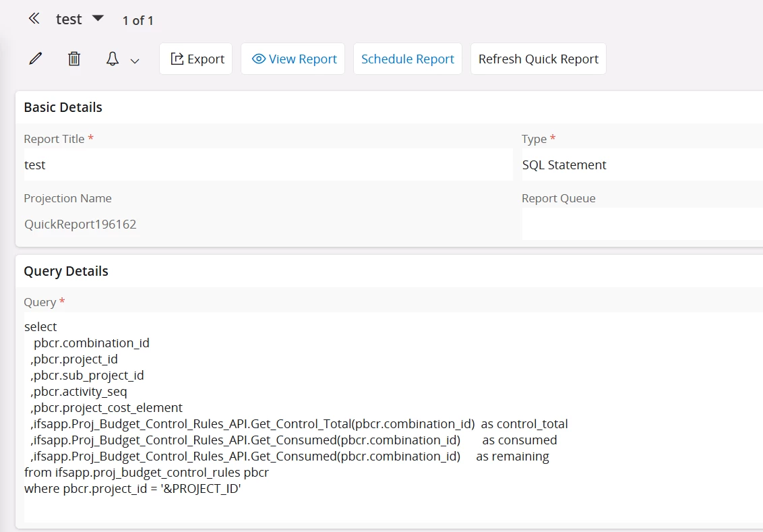
Task: Expand the chevron beside the bell icon
Action: 135,61
